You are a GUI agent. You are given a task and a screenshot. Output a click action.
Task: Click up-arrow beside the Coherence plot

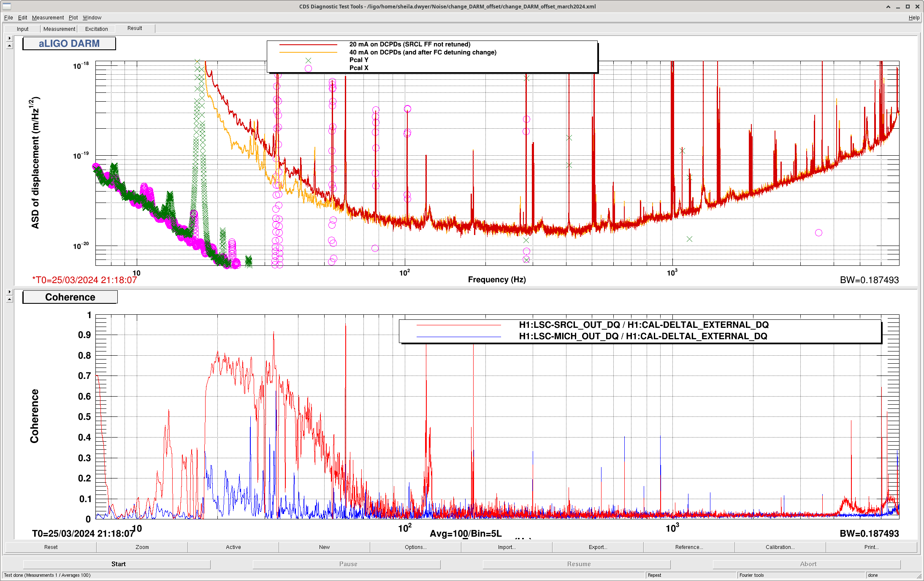[x=10, y=299]
